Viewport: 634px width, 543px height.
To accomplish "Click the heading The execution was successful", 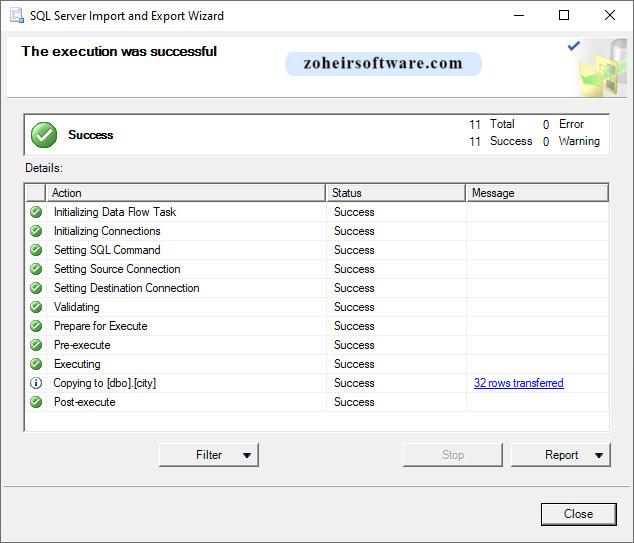I will point(119,51).
